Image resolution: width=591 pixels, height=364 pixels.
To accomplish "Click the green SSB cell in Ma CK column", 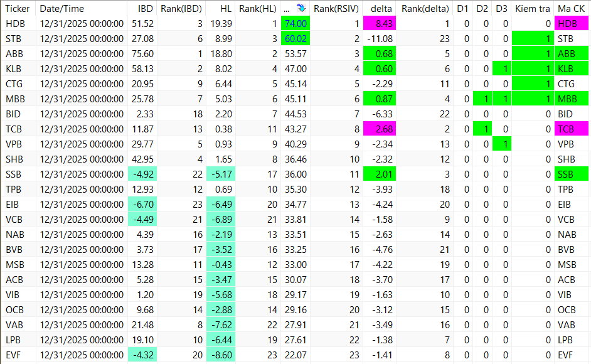I will click(x=572, y=174).
